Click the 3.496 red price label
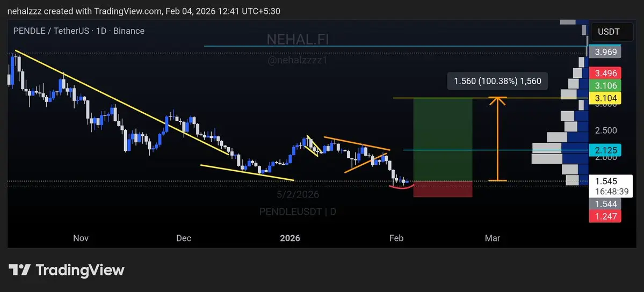 [x=605, y=73]
